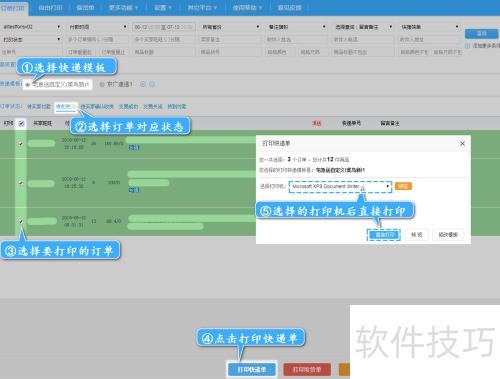Filter orders by 待发货 status

[66, 107]
